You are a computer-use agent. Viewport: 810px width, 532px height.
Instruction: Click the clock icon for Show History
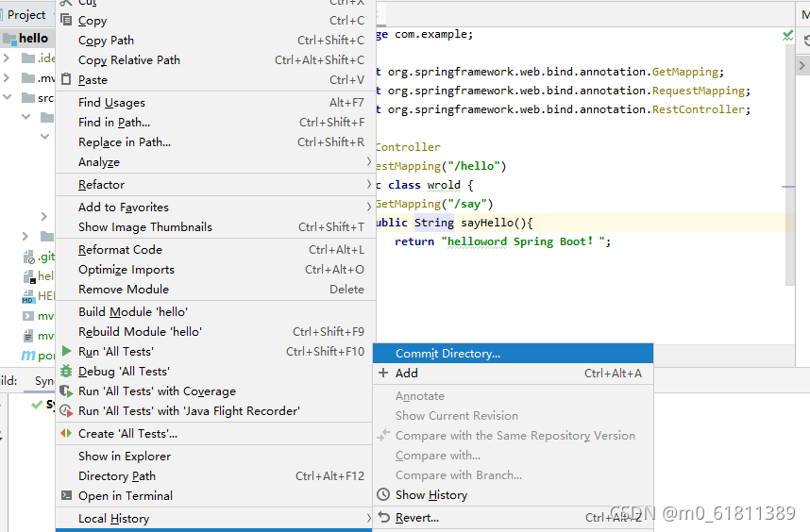pos(382,494)
